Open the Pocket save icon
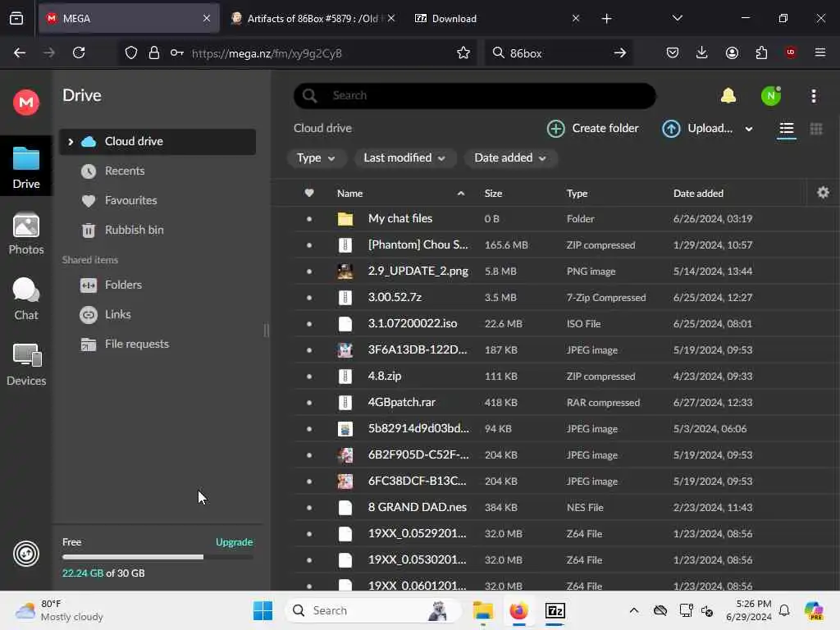 point(673,52)
